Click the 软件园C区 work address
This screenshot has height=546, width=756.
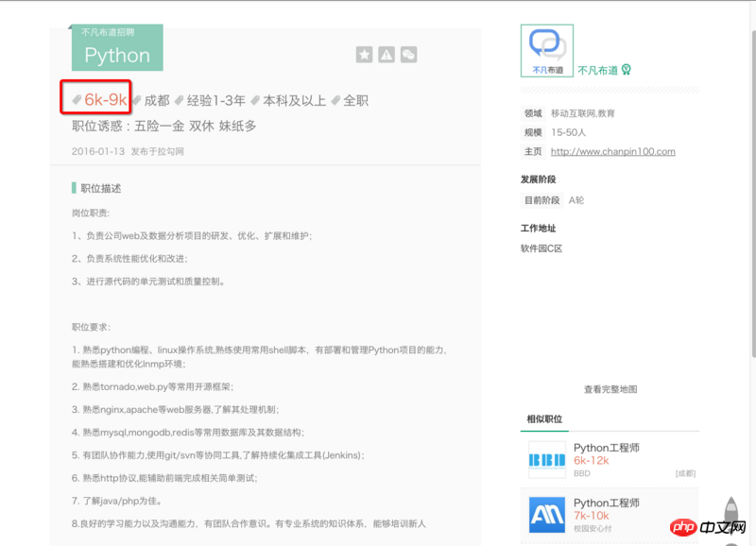tap(541, 248)
